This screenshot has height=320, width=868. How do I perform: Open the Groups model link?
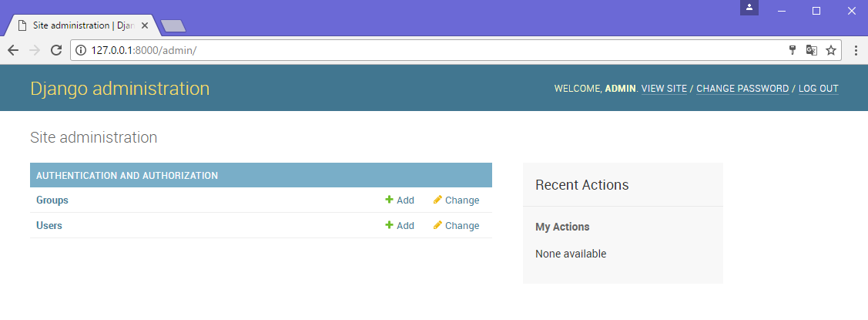point(52,200)
